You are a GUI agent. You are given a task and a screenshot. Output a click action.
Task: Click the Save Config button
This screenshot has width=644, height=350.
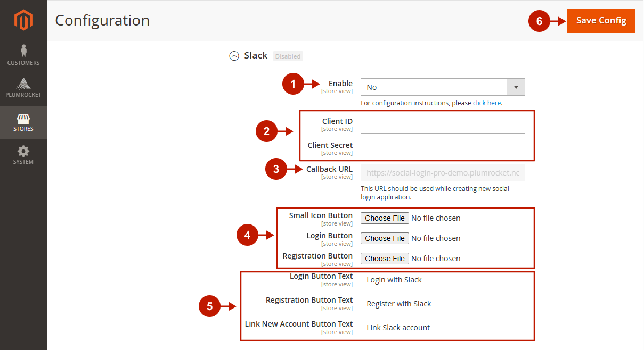click(x=601, y=21)
